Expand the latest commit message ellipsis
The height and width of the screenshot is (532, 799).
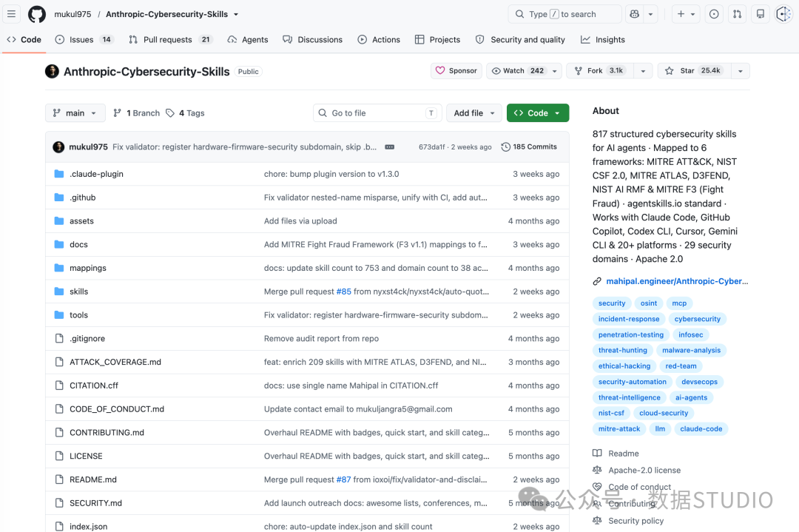(389, 147)
